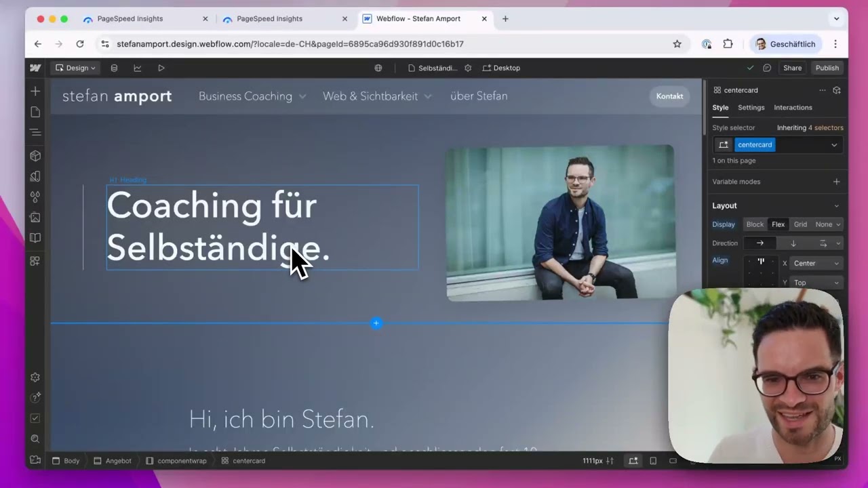Click the Geschäftlich profile button

click(x=785, y=44)
